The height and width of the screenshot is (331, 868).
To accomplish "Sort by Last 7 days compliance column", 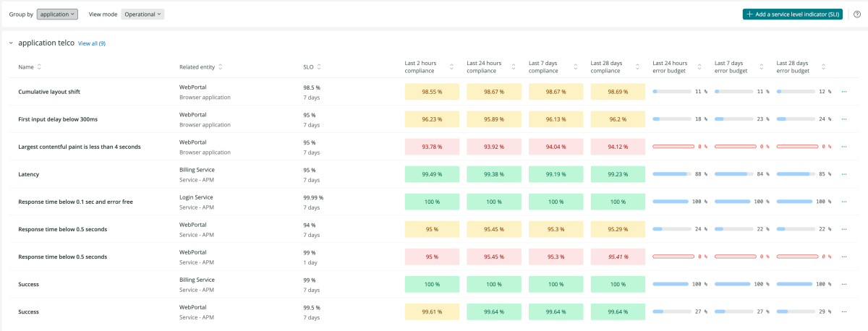I will click(576, 67).
